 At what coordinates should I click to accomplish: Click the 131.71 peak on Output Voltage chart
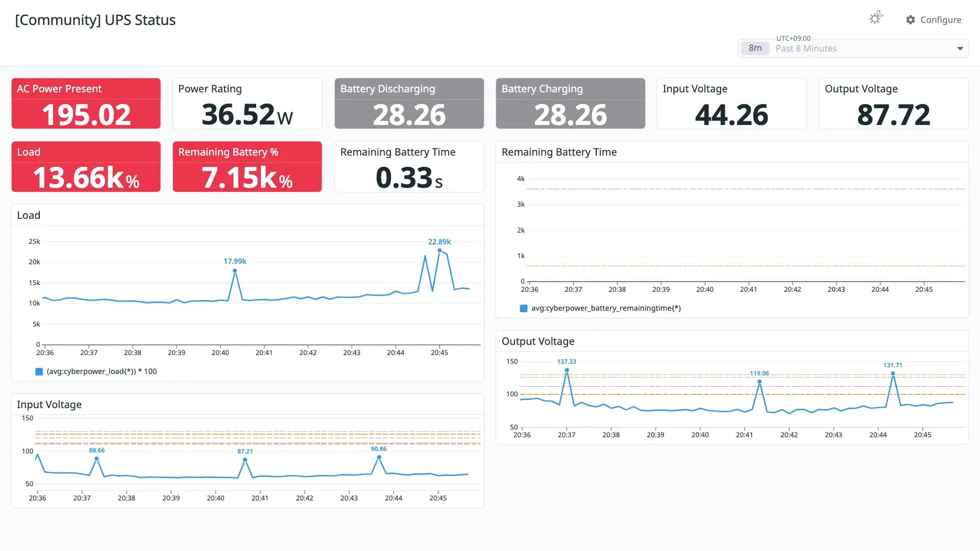[893, 373]
